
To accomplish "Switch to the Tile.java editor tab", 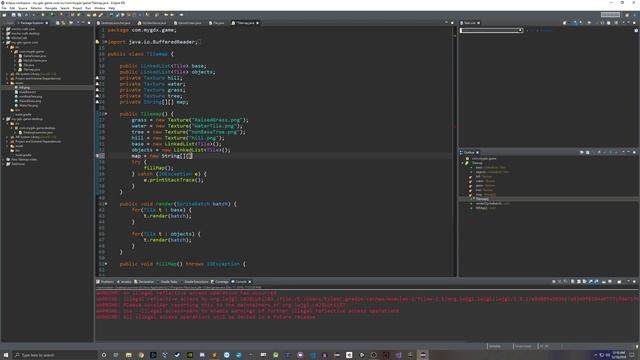I will 218,23.
